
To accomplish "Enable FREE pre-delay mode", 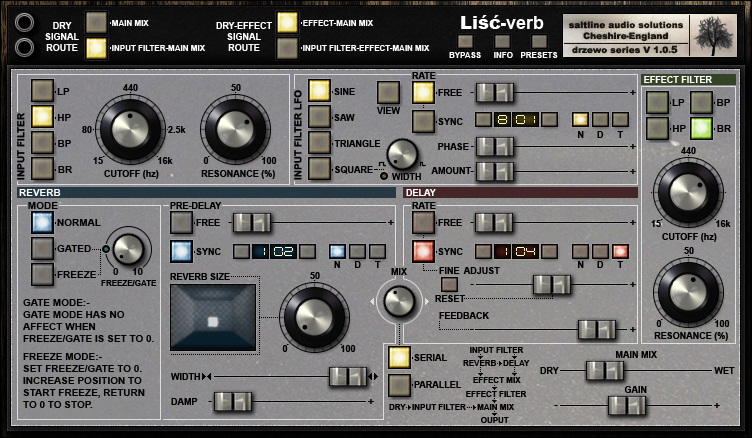I will (x=181, y=222).
